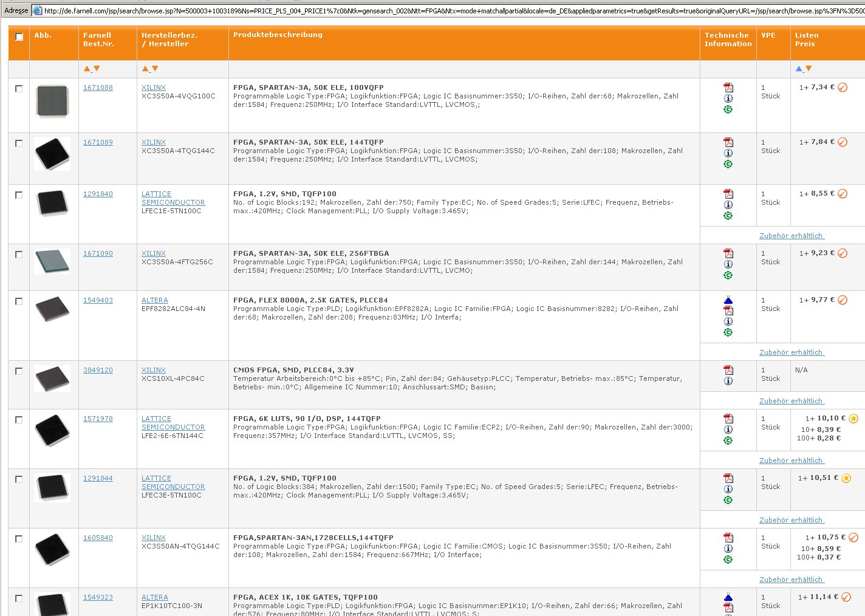Screen dimensions: 865x616
Task: Check the box for item 1549403
Action: coord(19,301)
